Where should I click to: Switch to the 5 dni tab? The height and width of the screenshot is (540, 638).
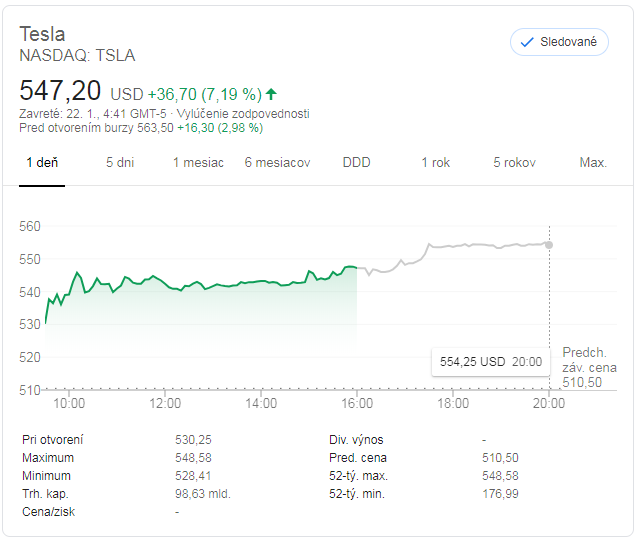120,163
